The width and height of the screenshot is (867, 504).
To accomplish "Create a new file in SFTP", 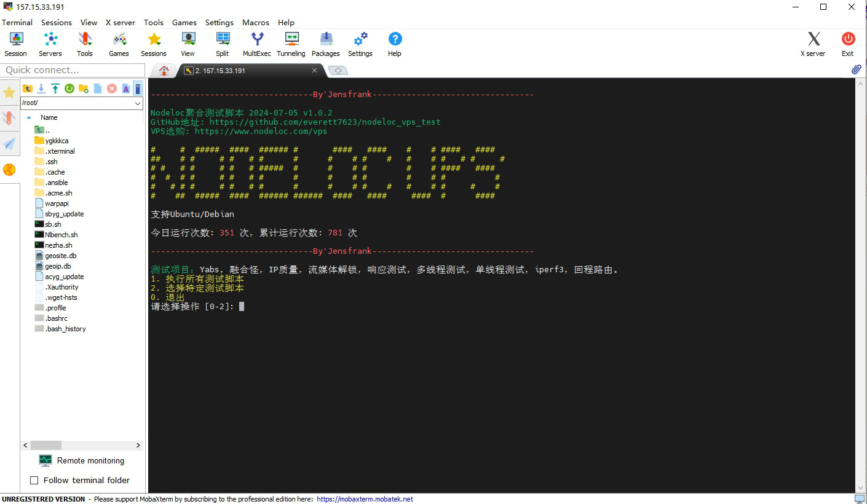I will pos(98,89).
